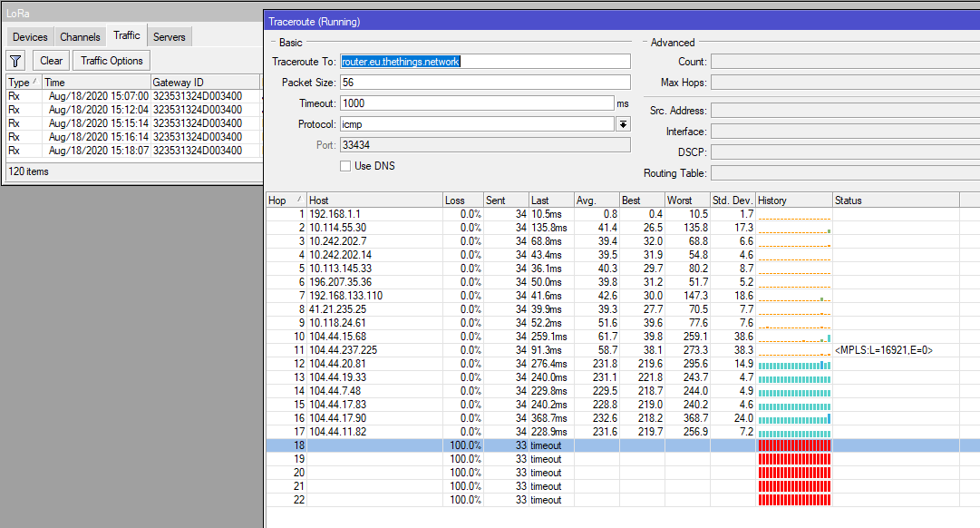Sort by the Avg. column header
Image resolution: width=980 pixels, height=528 pixels.
597,200
